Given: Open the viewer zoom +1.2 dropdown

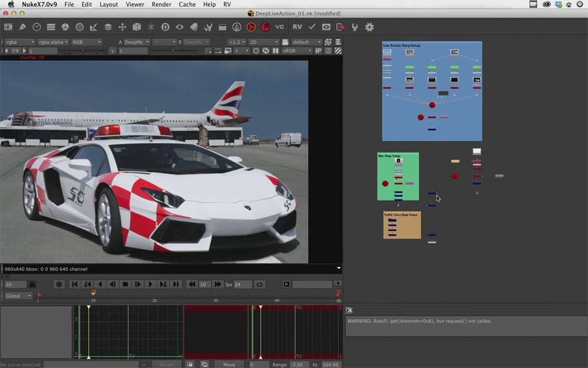Looking at the screenshot, I should click(x=237, y=42).
